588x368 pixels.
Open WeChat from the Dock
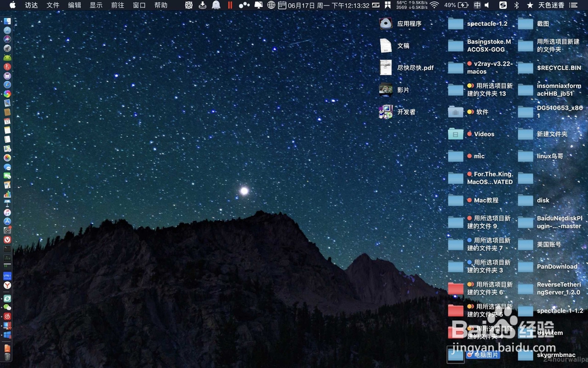[x=7, y=307]
